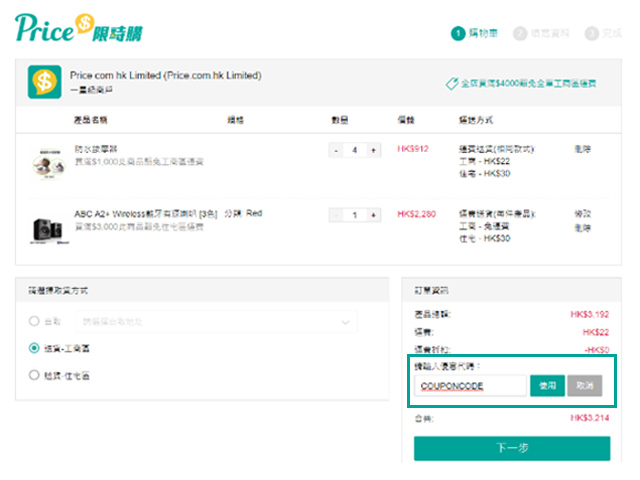Image resolution: width=640 pixels, height=480 pixels.
Task: Increase quantity of the first product
Action: (x=374, y=150)
